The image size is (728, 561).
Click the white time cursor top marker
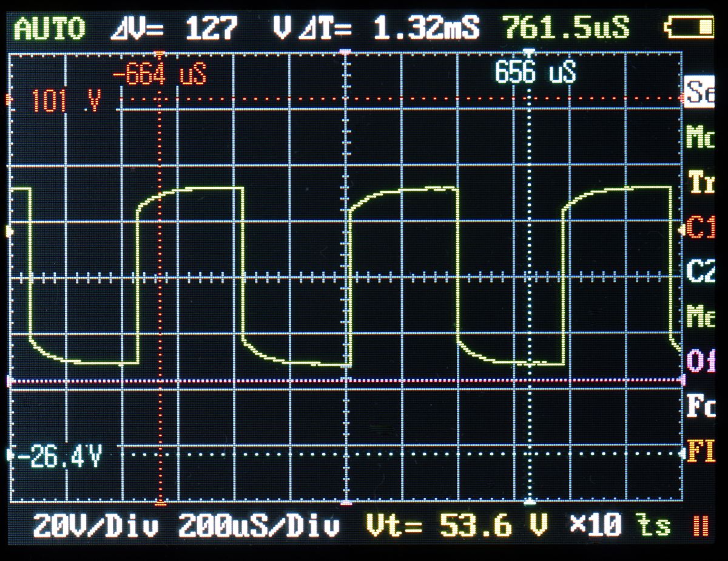(x=530, y=53)
